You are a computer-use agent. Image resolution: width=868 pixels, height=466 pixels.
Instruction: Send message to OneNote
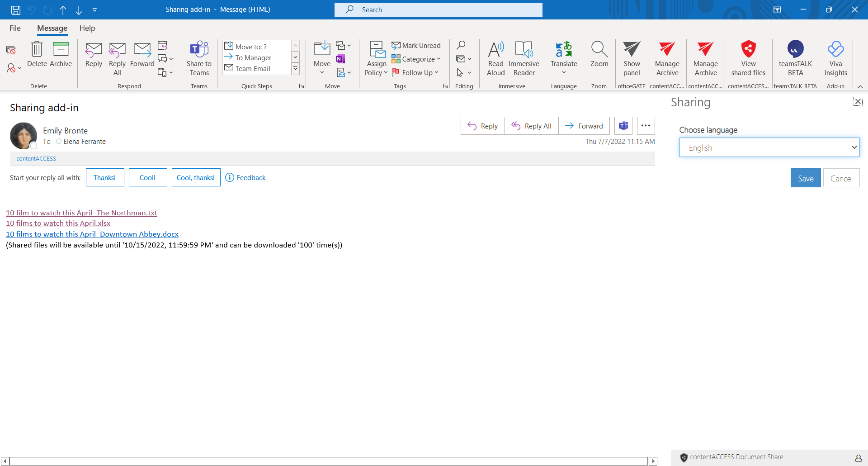pyautogui.click(x=340, y=59)
